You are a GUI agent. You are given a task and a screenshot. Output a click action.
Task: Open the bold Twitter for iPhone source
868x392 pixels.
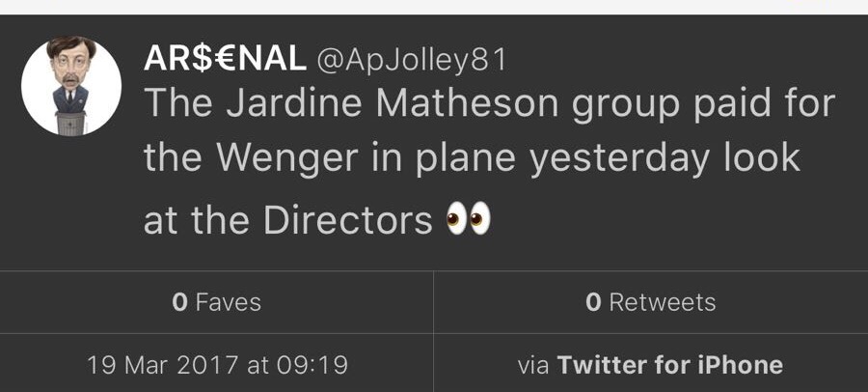(x=670, y=365)
